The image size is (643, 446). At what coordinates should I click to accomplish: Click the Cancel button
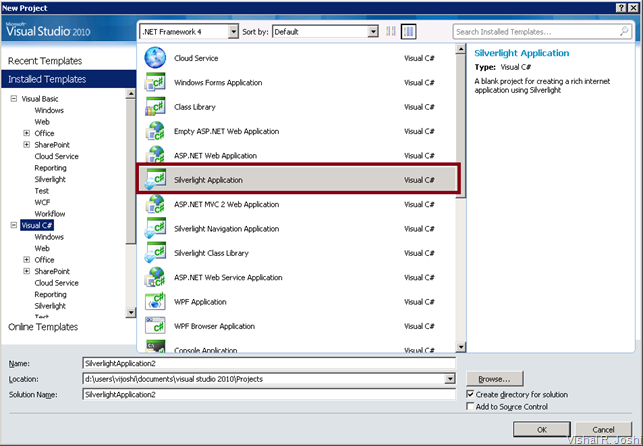(x=603, y=429)
